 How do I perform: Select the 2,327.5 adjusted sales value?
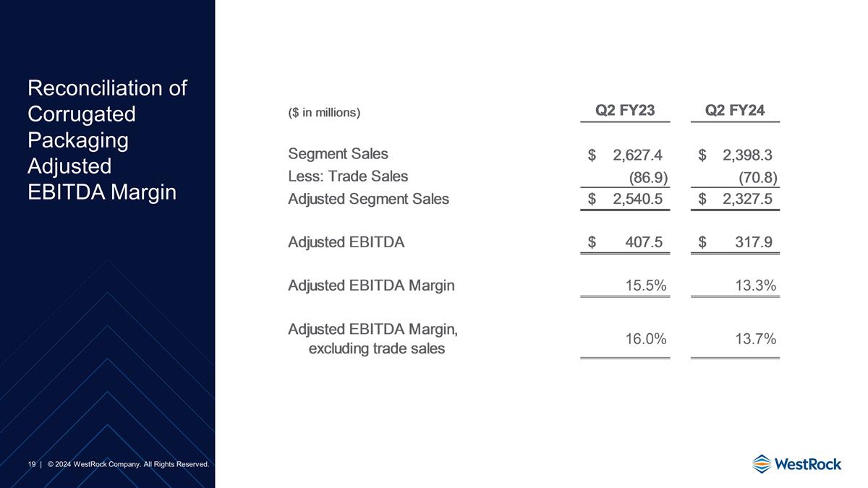(747, 200)
